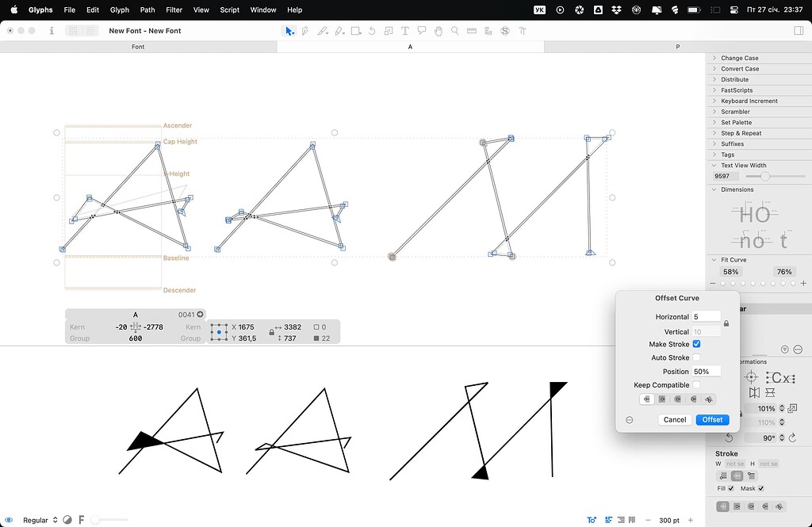Enable the Keep Compatible checkbox

pos(696,384)
